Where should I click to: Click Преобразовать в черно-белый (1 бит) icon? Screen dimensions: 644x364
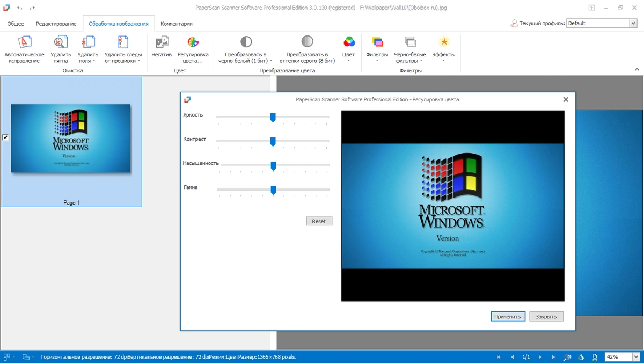click(x=246, y=42)
